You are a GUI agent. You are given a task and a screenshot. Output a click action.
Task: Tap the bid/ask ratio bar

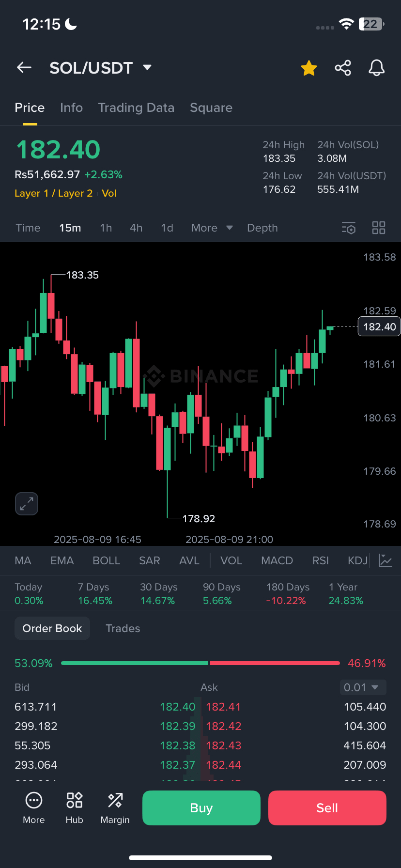click(200, 663)
